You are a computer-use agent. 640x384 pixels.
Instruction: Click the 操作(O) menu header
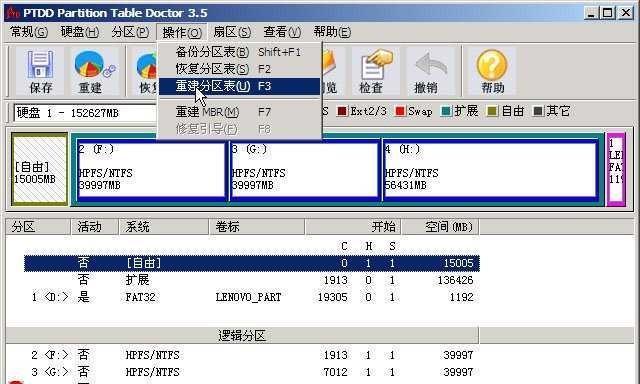coord(182,32)
